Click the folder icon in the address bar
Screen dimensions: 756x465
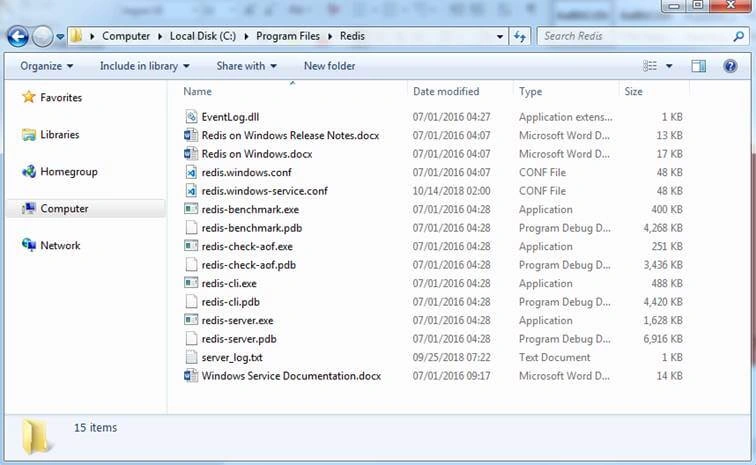tap(76, 36)
